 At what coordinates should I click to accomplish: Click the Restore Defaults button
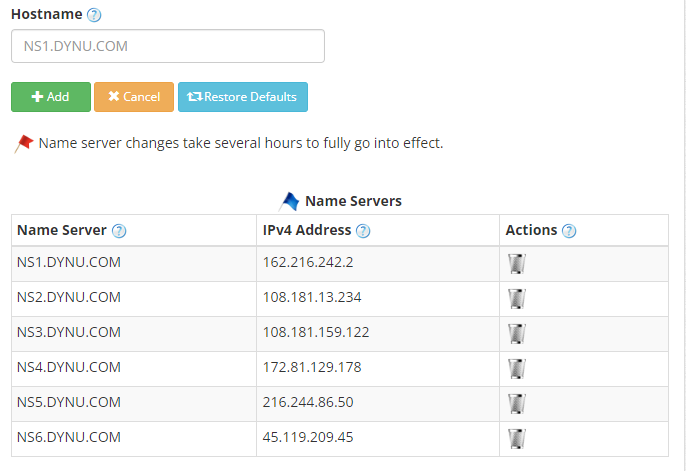pyautogui.click(x=243, y=97)
